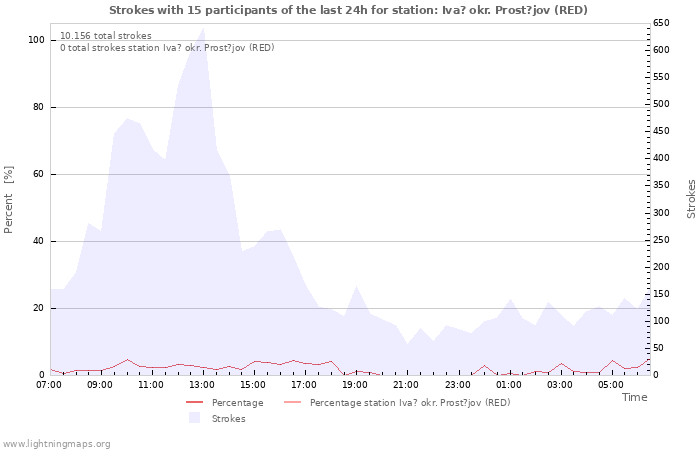Click the lavender Strokes legend swatch
700x450 pixels.
[x=194, y=419]
